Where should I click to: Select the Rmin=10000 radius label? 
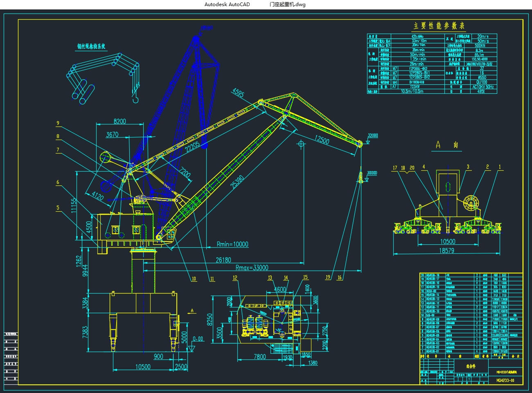tap(232, 244)
